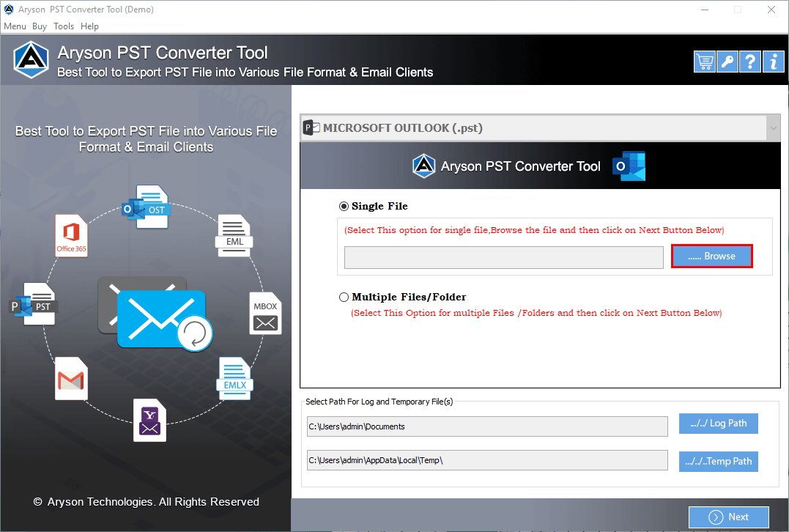Open the Help menu
This screenshot has height=532, width=789.
pos(89,26)
